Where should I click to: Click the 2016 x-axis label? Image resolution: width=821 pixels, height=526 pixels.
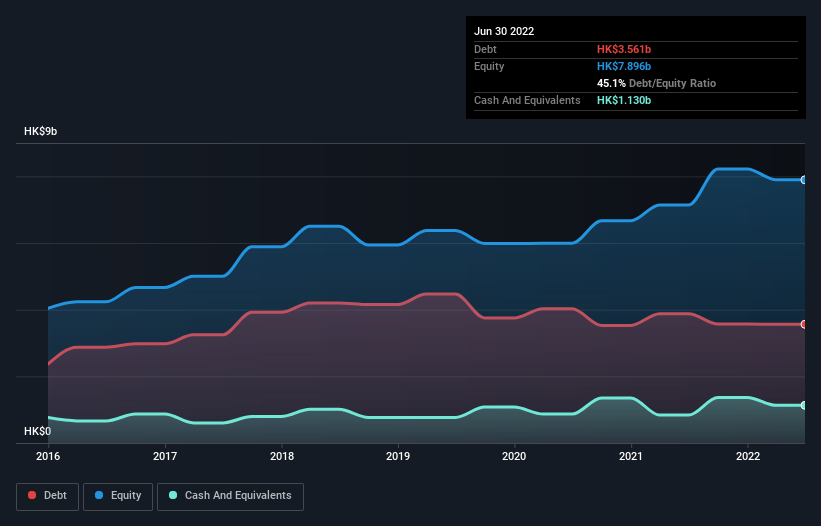(48, 456)
